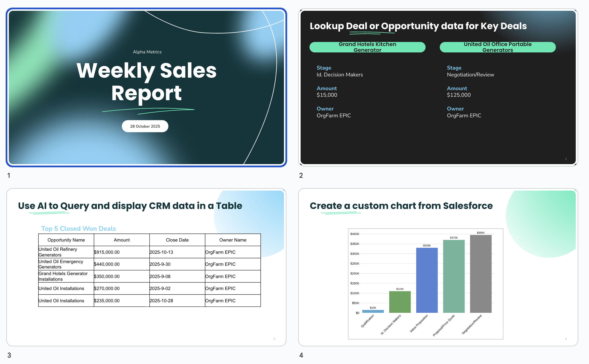
Task: Click the '$15,000' amount on slide 2
Action: [327, 95]
